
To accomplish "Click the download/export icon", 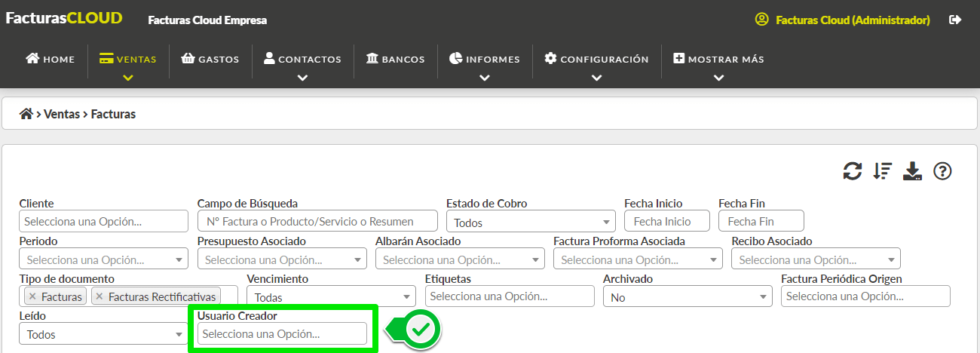I will [x=913, y=171].
